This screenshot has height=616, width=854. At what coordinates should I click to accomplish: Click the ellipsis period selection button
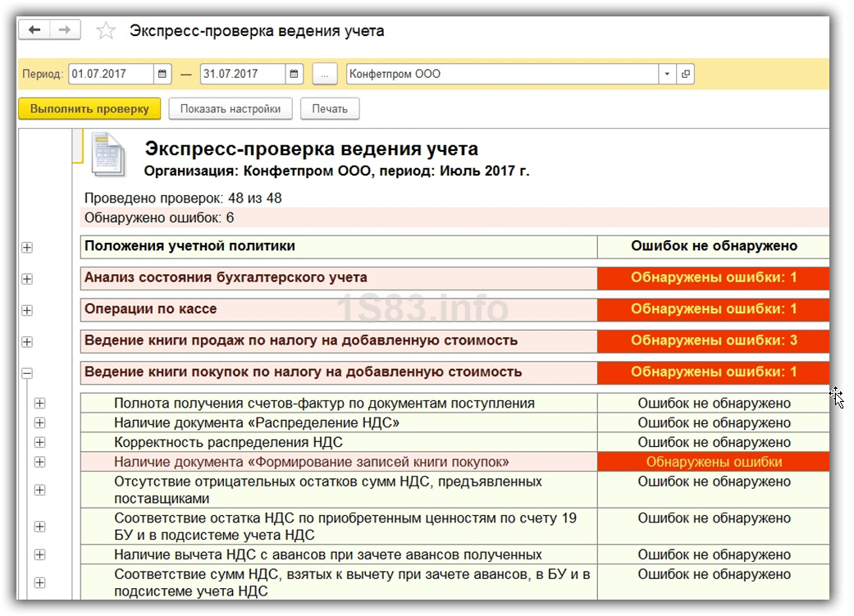click(x=325, y=74)
